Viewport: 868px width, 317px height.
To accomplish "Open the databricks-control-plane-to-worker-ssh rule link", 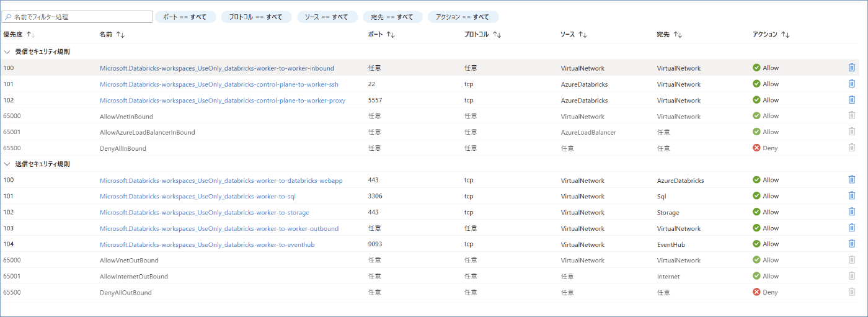I will pyautogui.click(x=219, y=84).
